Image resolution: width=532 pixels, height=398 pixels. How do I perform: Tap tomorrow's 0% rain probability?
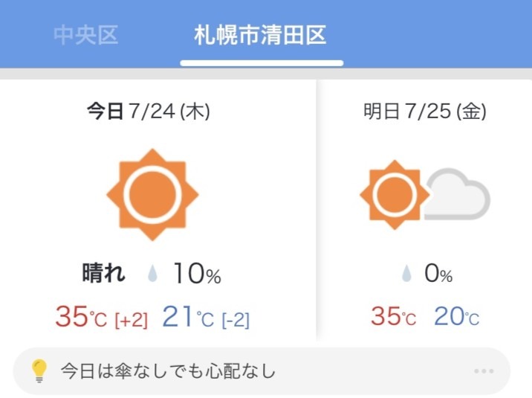click(x=438, y=275)
